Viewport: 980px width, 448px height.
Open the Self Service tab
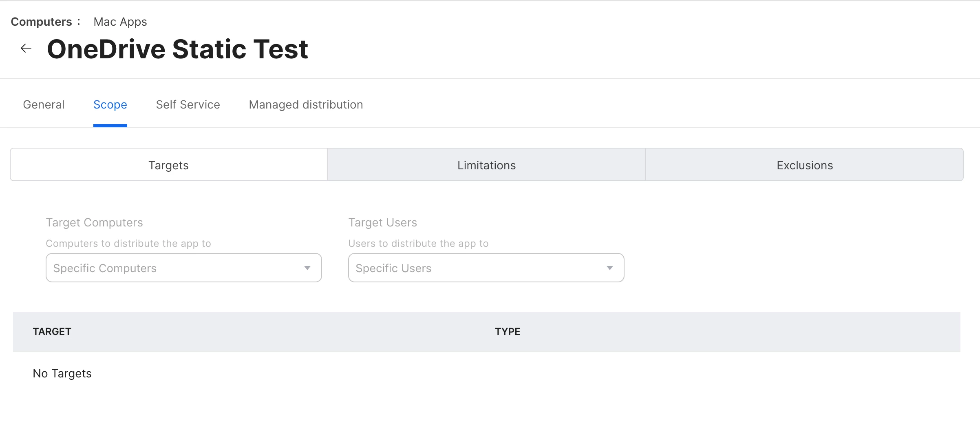click(x=188, y=104)
